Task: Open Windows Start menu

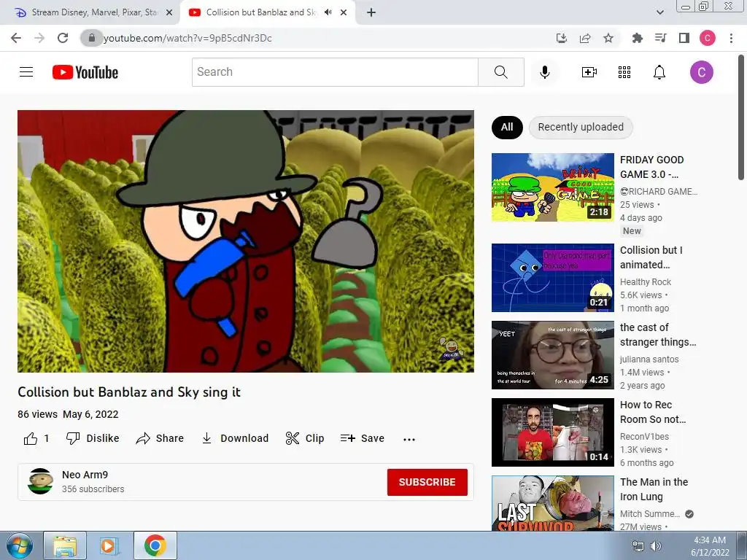Action: [x=19, y=545]
